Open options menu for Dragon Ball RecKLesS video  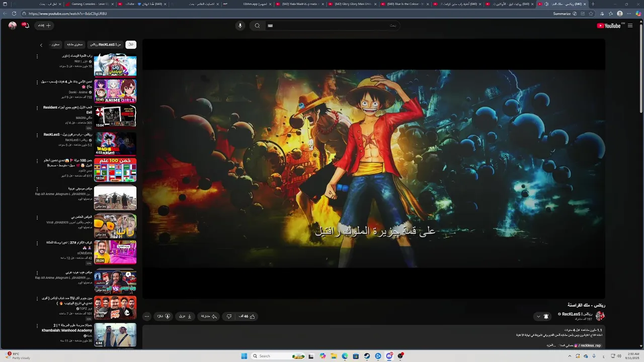coord(37,135)
